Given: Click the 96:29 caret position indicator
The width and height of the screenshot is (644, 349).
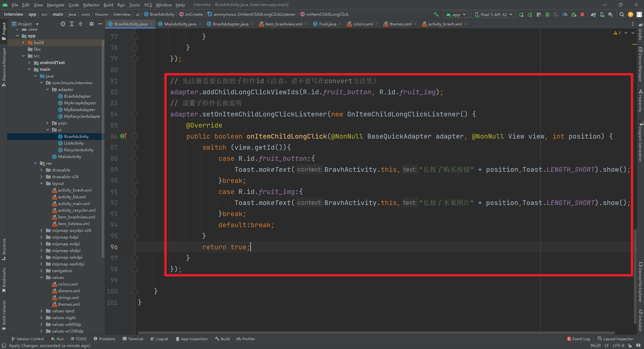Looking at the screenshot, I should point(595,346).
